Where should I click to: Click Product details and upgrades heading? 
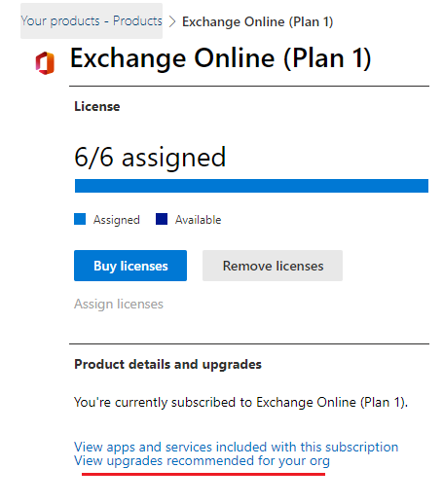[x=167, y=364]
